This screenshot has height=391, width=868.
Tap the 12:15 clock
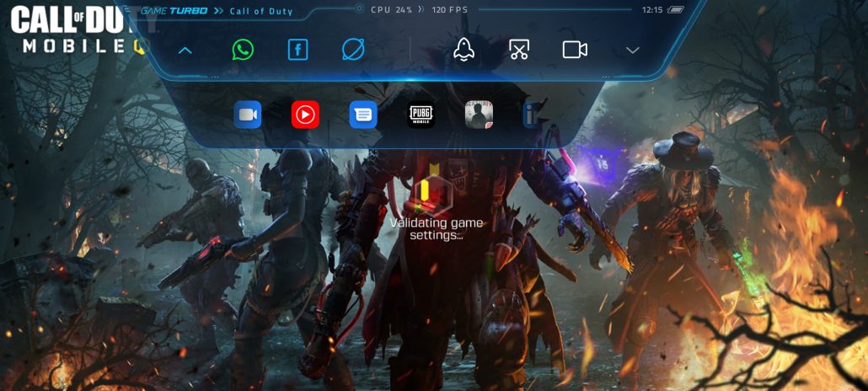click(x=652, y=9)
